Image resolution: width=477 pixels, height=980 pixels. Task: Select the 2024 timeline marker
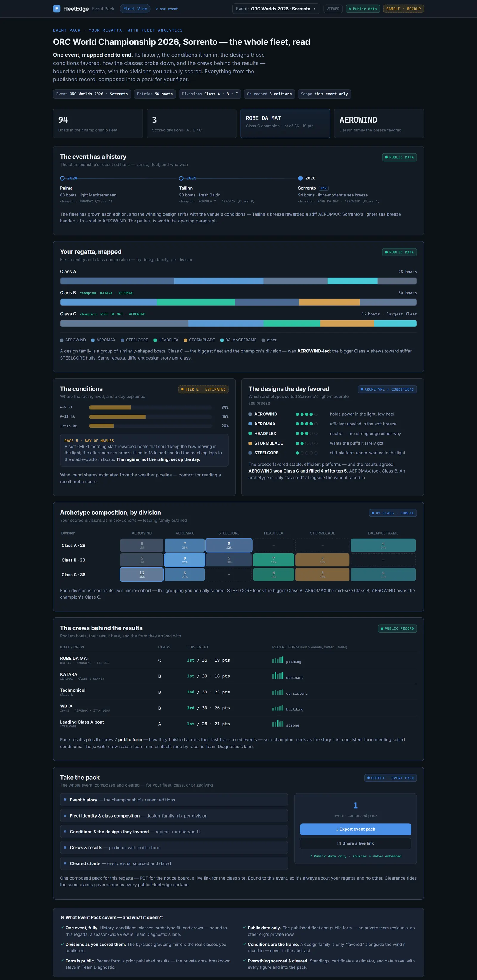pos(62,178)
